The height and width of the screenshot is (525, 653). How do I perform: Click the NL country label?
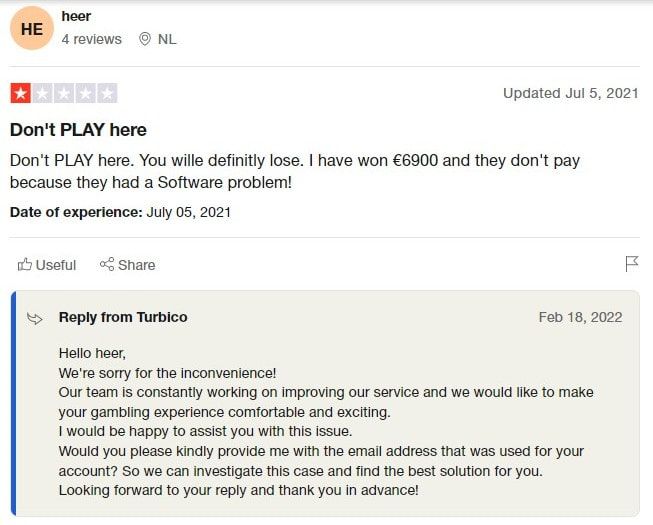coord(167,39)
